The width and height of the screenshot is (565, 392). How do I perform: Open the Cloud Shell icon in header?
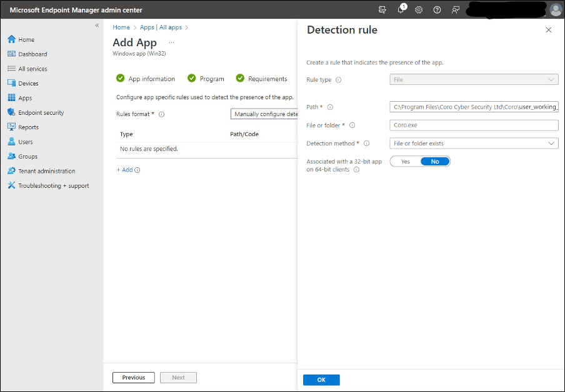tap(382, 10)
